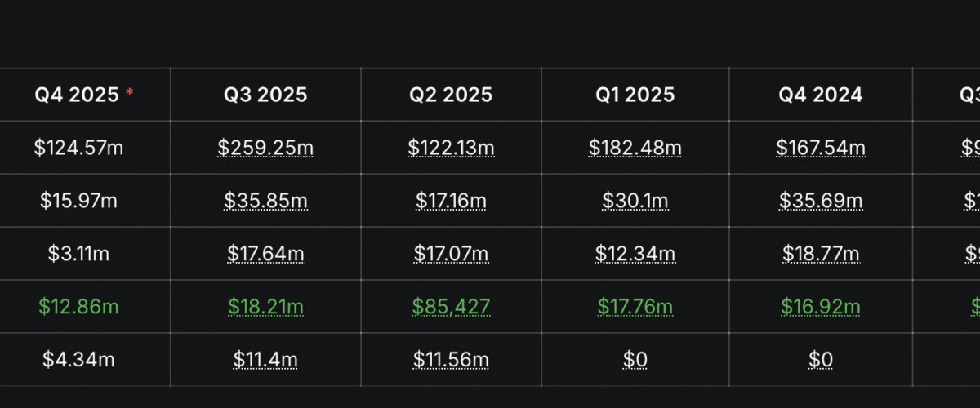Open the $35.85m underlined figure

coord(265,201)
